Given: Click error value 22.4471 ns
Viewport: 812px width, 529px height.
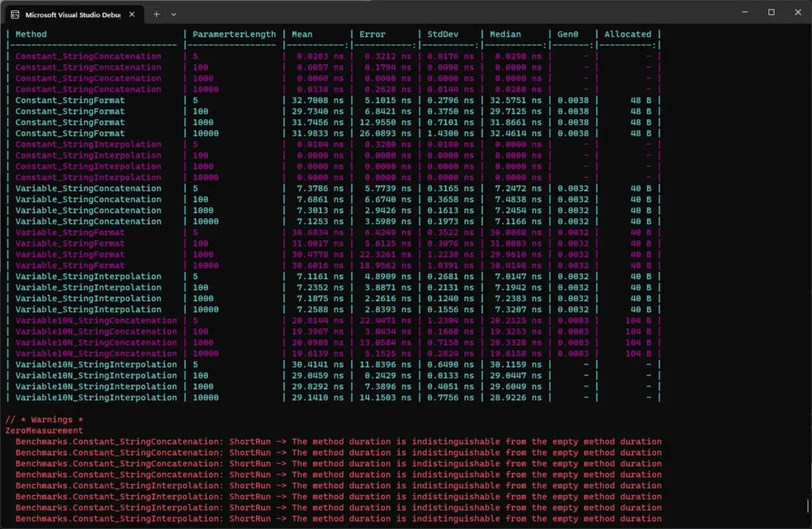Looking at the screenshot, I should [385, 320].
